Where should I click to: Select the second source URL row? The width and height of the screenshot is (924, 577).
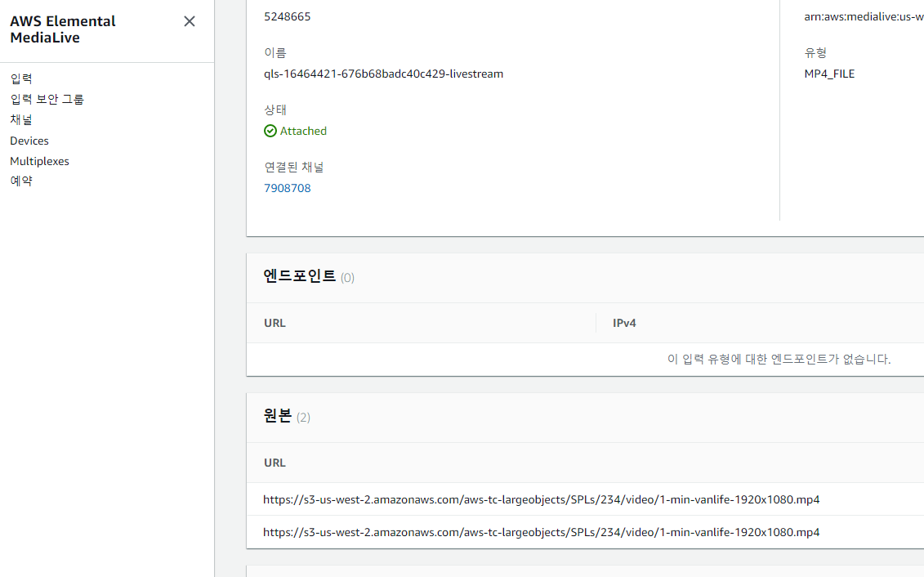(585, 532)
